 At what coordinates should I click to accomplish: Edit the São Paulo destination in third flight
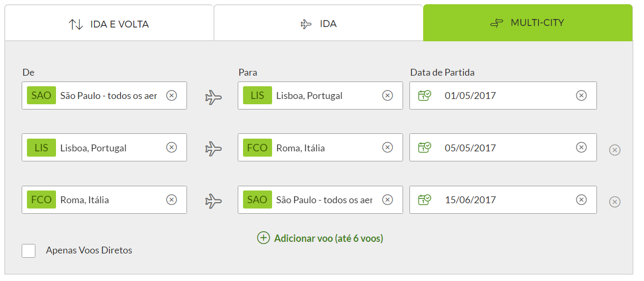[320, 200]
